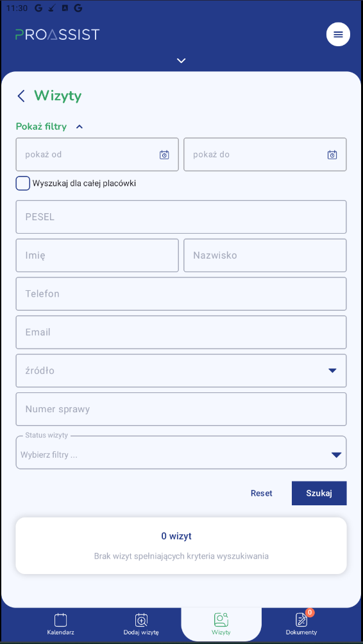Open calendar picker in pokaż od field

click(x=164, y=155)
